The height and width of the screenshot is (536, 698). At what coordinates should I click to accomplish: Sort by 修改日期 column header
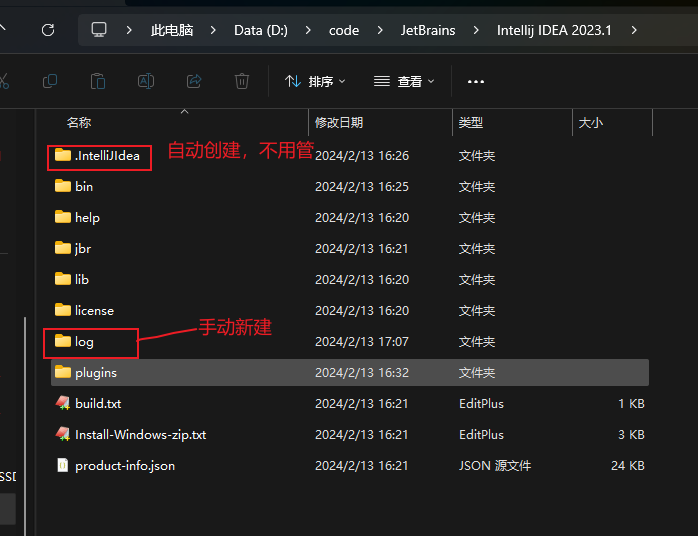339,122
